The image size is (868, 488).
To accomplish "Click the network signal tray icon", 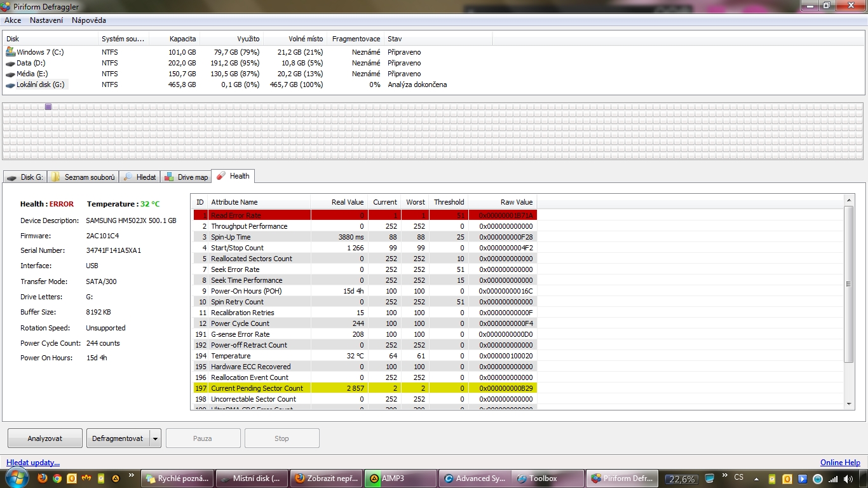I will [833, 478].
